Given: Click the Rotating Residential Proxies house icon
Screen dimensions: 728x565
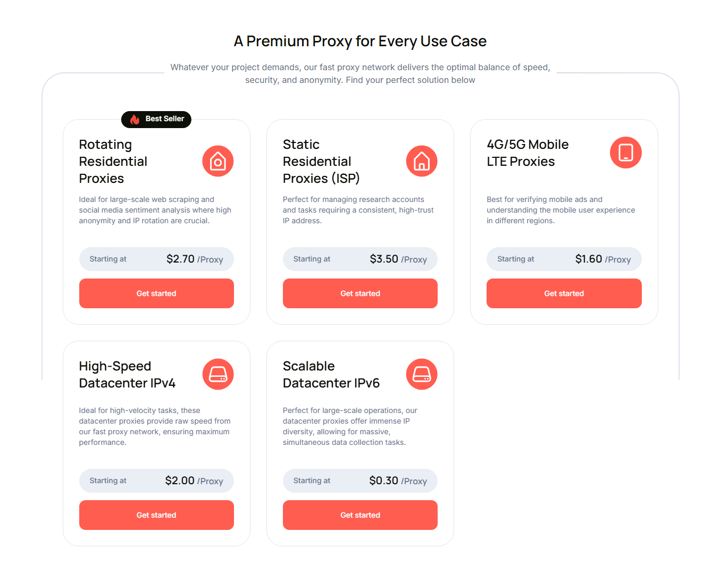Looking at the screenshot, I should [x=218, y=161].
